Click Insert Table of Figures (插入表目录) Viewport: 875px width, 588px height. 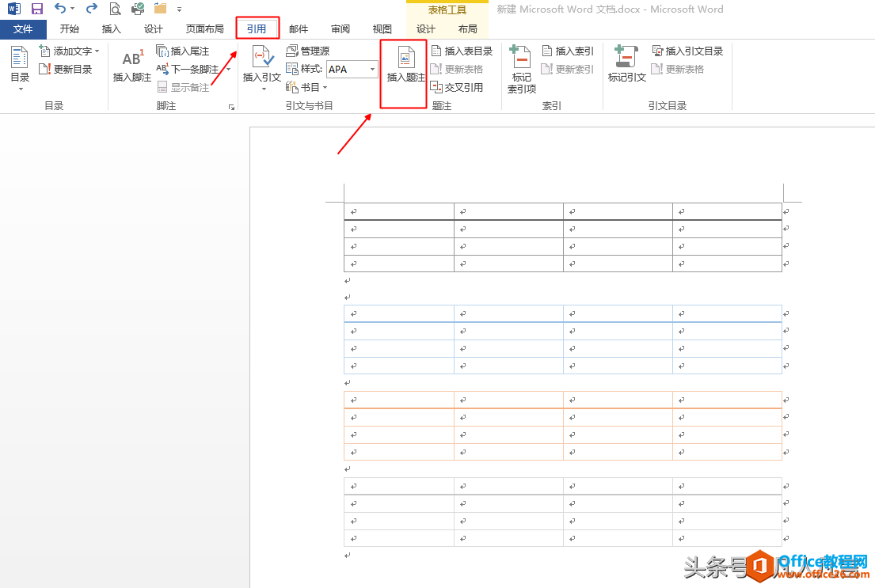pyautogui.click(x=462, y=51)
